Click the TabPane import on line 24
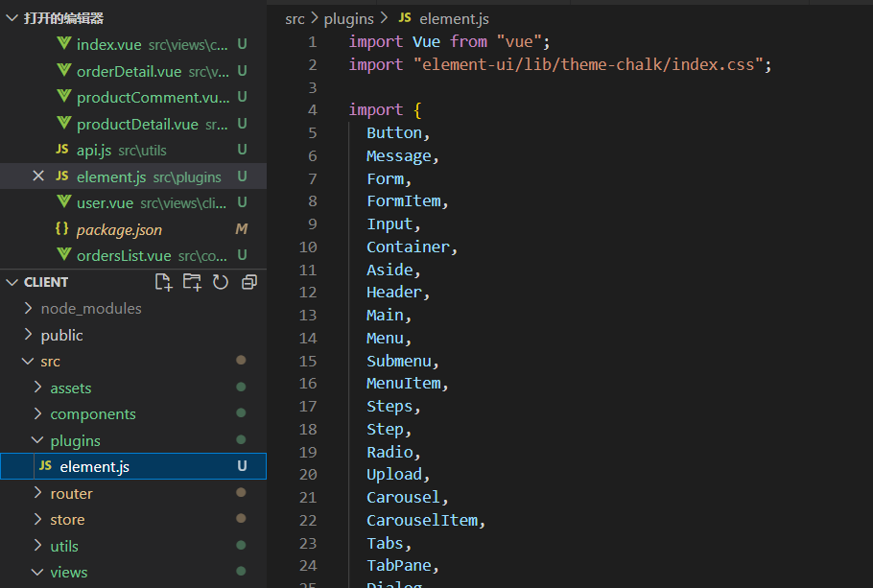This screenshot has width=873, height=588. (x=399, y=565)
